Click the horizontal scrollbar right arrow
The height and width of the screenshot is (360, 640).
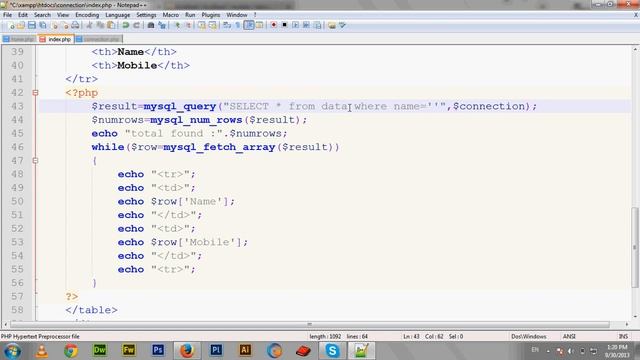coord(627,324)
